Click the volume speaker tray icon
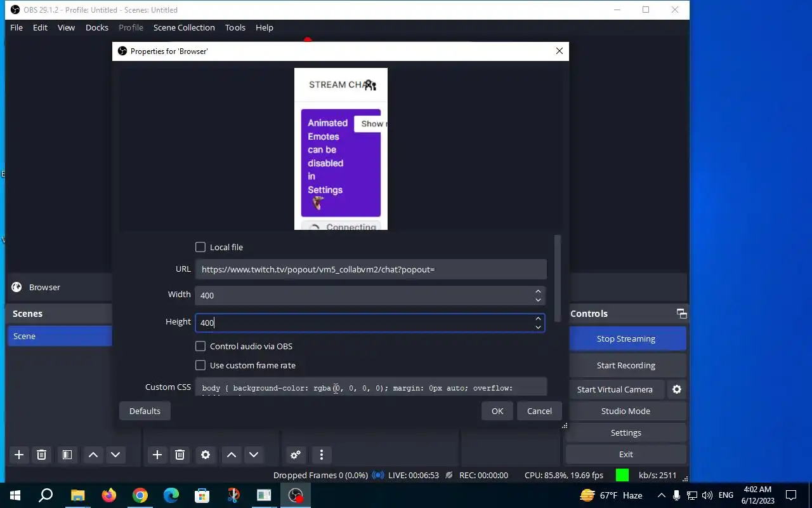Image resolution: width=812 pixels, height=508 pixels. pos(707,495)
